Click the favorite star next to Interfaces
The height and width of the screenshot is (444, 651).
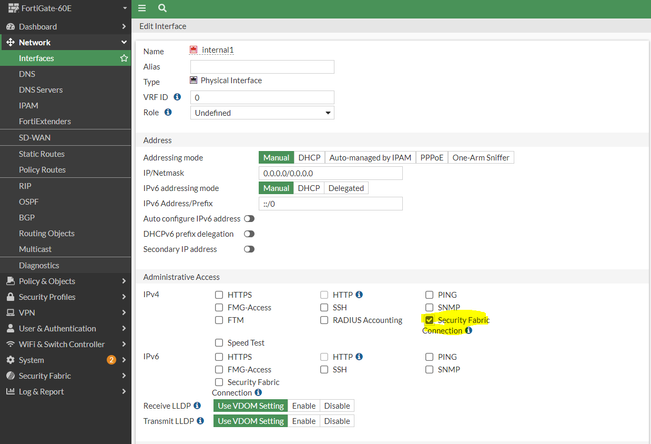click(x=124, y=58)
